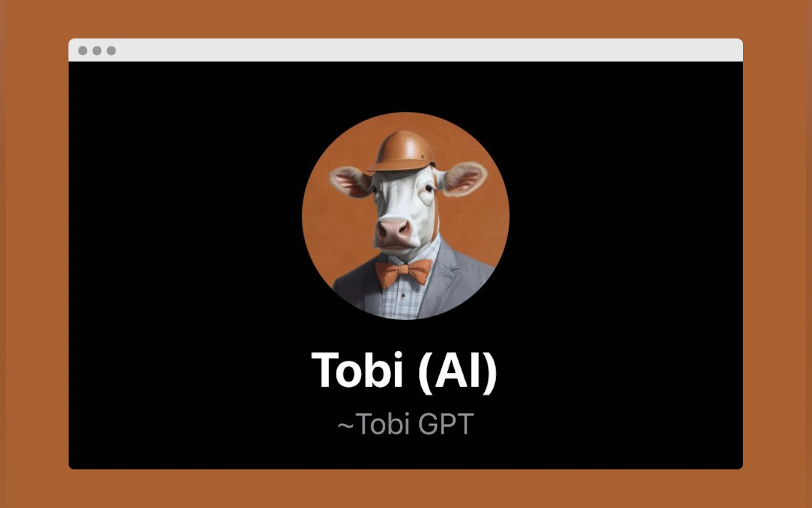
Task: Click the light gray window title bar
Action: click(405, 50)
